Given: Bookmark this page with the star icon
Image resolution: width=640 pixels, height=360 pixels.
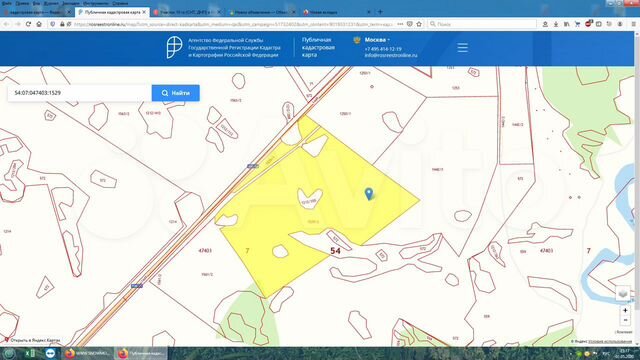Looking at the screenshot, I should pyautogui.click(x=419, y=24).
